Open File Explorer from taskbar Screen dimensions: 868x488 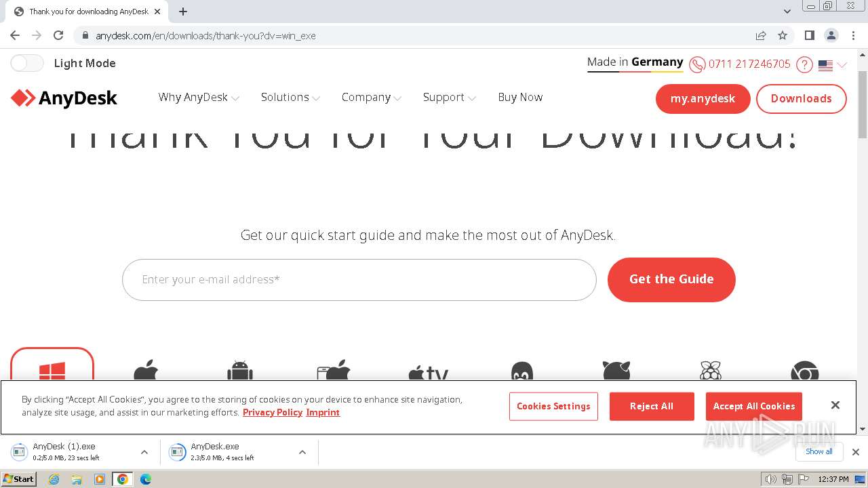(77, 479)
